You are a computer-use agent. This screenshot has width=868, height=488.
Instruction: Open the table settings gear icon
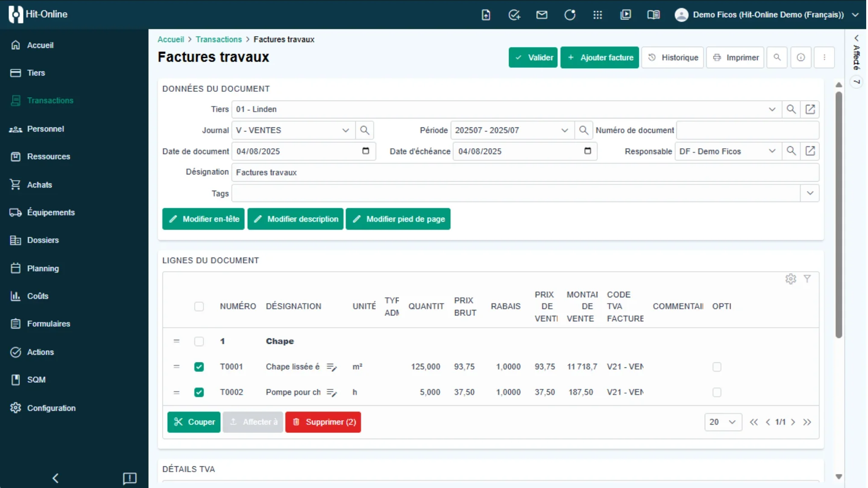coord(791,279)
